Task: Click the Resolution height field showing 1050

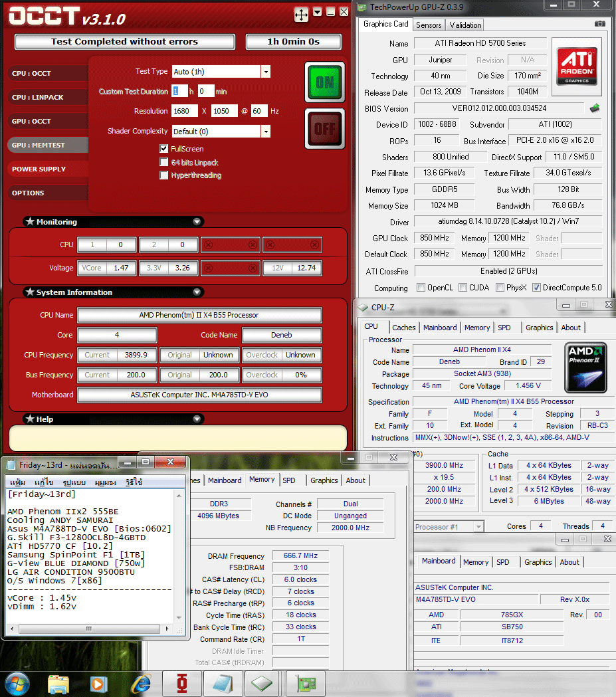Action: tap(224, 111)
